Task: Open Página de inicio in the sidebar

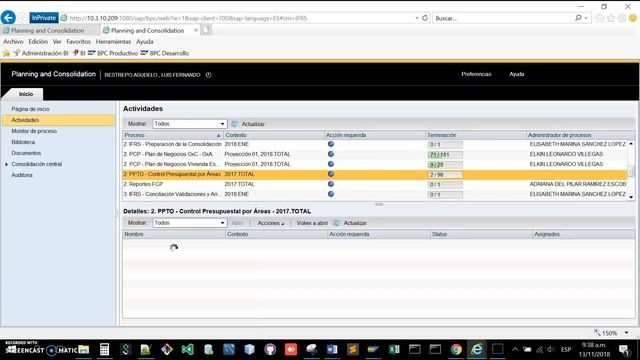Action: [x=30, y=109]
